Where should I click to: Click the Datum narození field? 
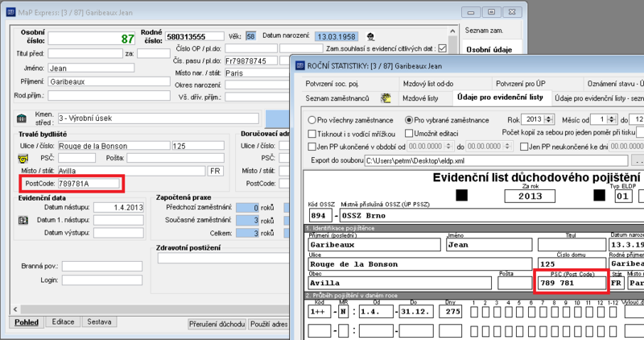336,36
